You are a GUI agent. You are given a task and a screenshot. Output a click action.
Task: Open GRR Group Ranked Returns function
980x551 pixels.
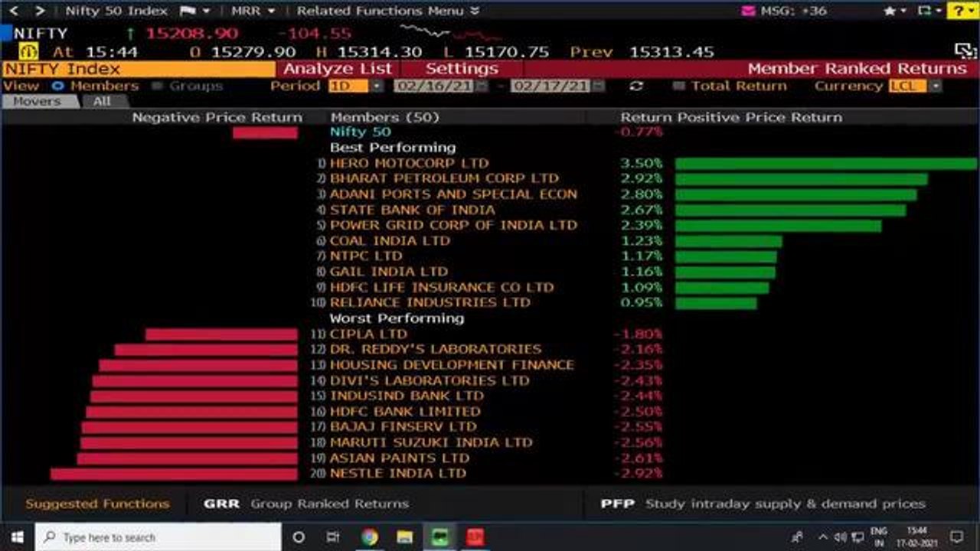tap(306, 504)
